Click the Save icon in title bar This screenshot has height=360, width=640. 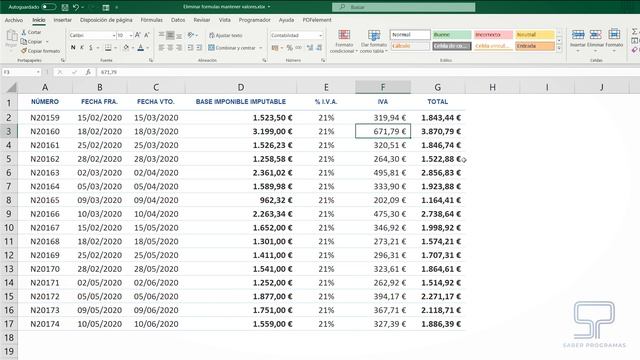coord(64,7)
